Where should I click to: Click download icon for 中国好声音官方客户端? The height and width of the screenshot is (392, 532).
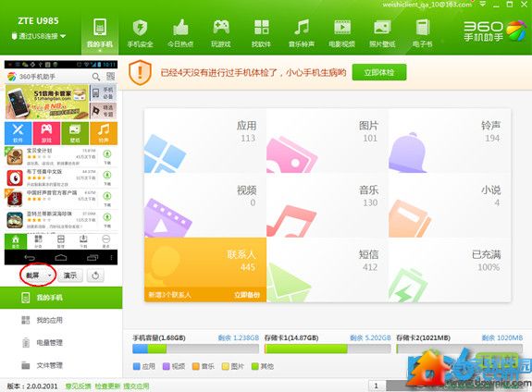(x=107, y=196)
